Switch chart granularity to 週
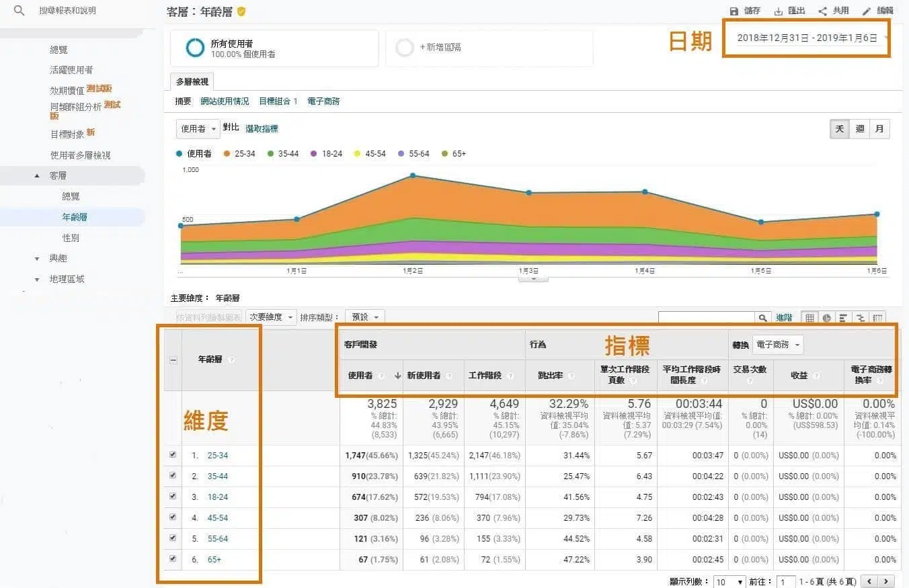909x588 pixels. [860, 129]
